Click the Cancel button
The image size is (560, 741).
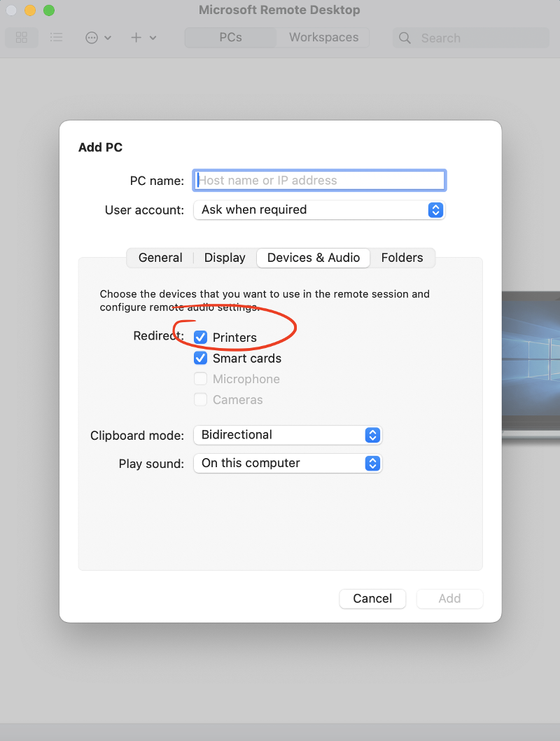[x=372, y=599]
